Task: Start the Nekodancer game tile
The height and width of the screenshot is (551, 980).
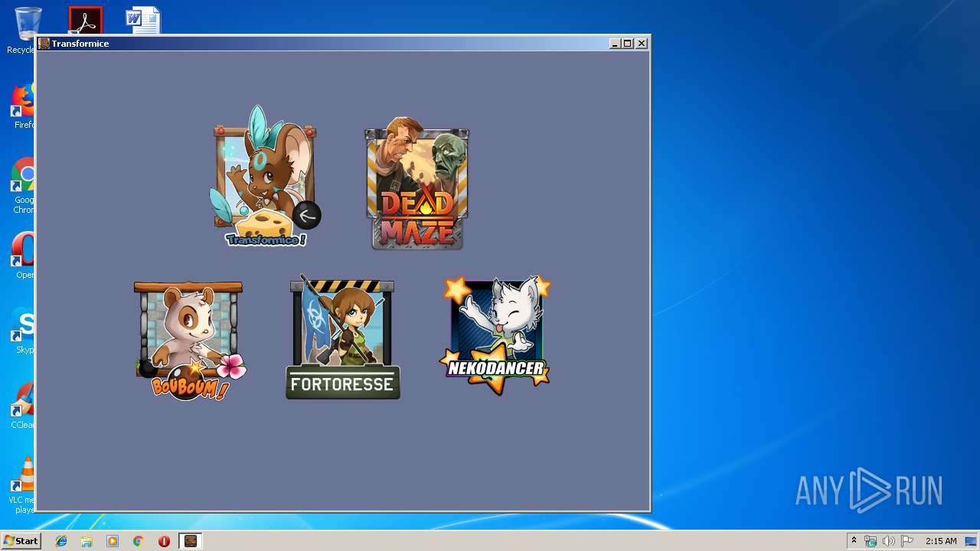Action: [495, 335]
